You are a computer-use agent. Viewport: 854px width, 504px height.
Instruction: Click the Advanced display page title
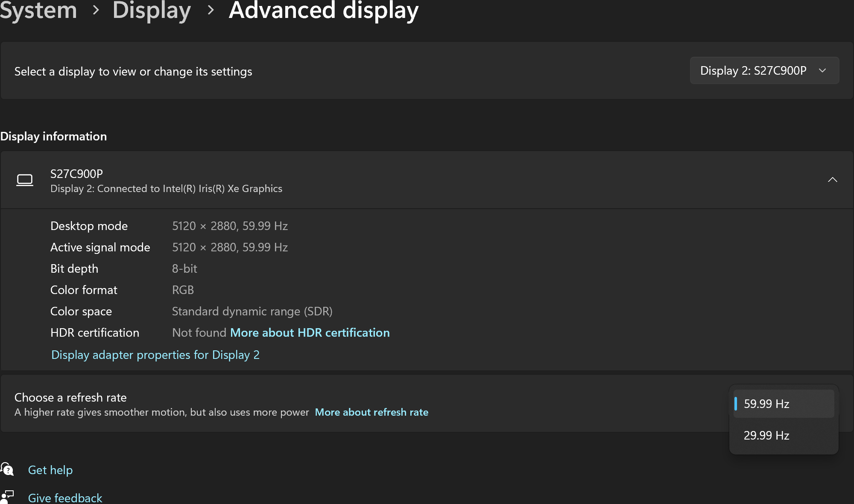click(324, 10)
